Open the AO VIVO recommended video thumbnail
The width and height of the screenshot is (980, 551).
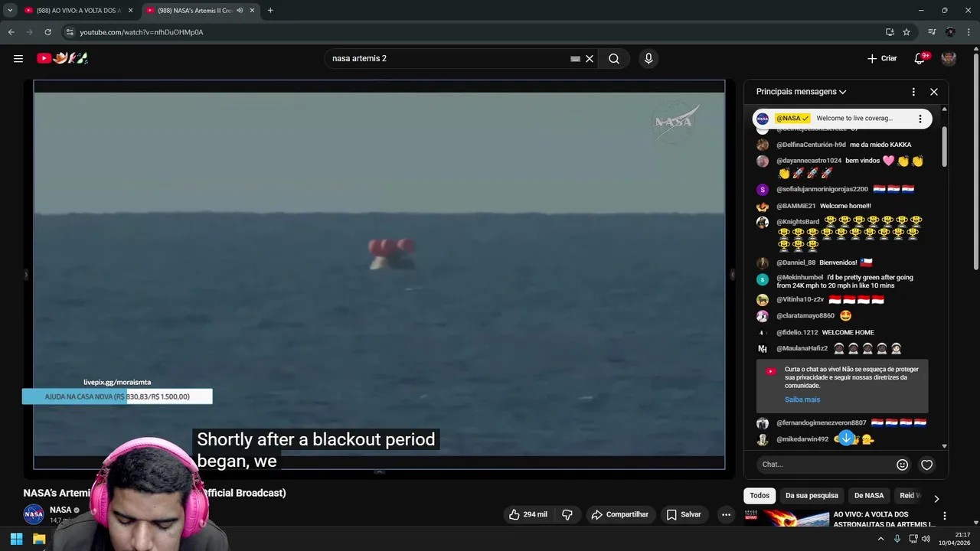pos(786,518)
